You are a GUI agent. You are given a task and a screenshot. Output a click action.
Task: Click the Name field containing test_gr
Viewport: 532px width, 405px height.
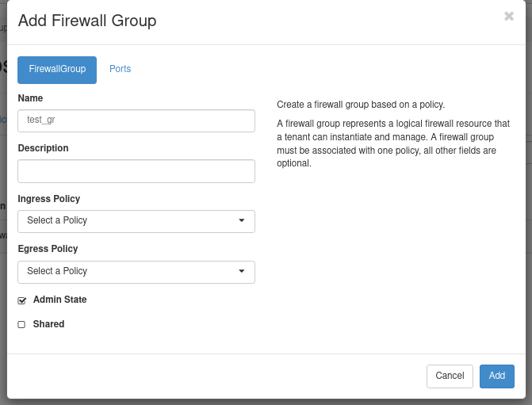coord(136,120)
